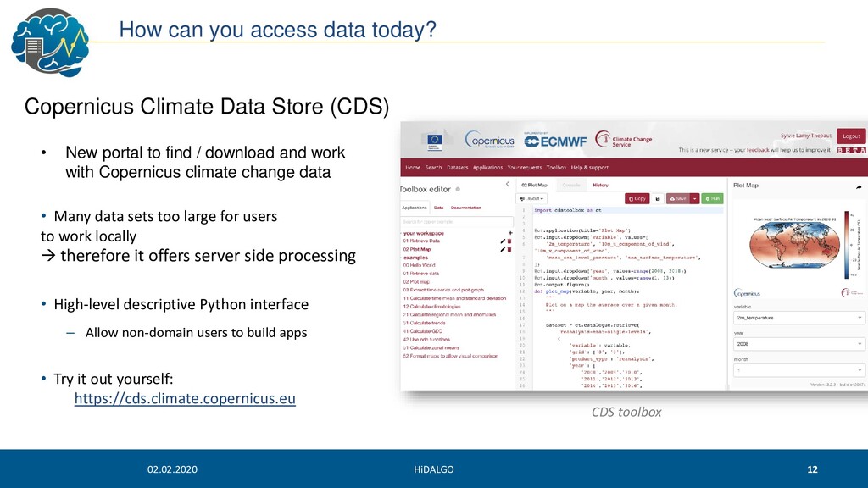Click the Save button
Viewport: 868px width, 488px height.
click(x=677, y=198)
